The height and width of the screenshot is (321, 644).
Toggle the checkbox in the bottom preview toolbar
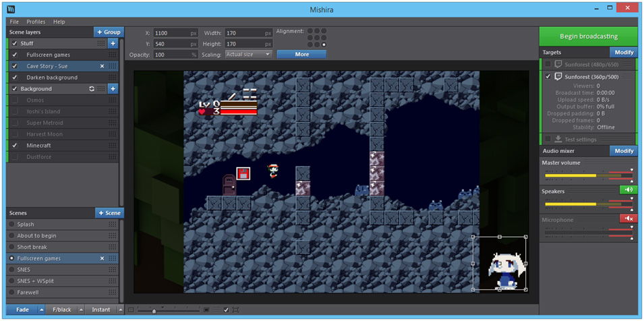click(x=226, y=310)
